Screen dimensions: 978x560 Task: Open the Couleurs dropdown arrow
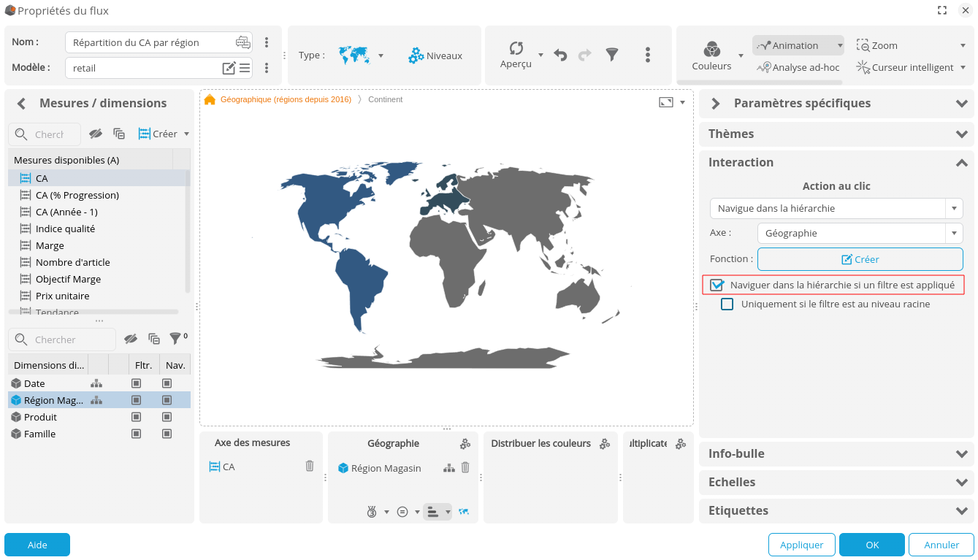741,55
